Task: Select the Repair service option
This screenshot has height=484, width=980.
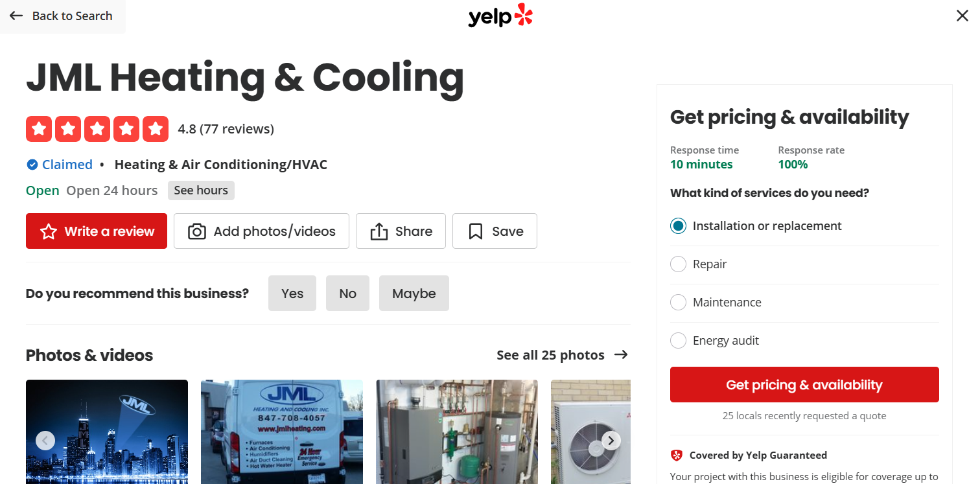Action: click(678, 264)
